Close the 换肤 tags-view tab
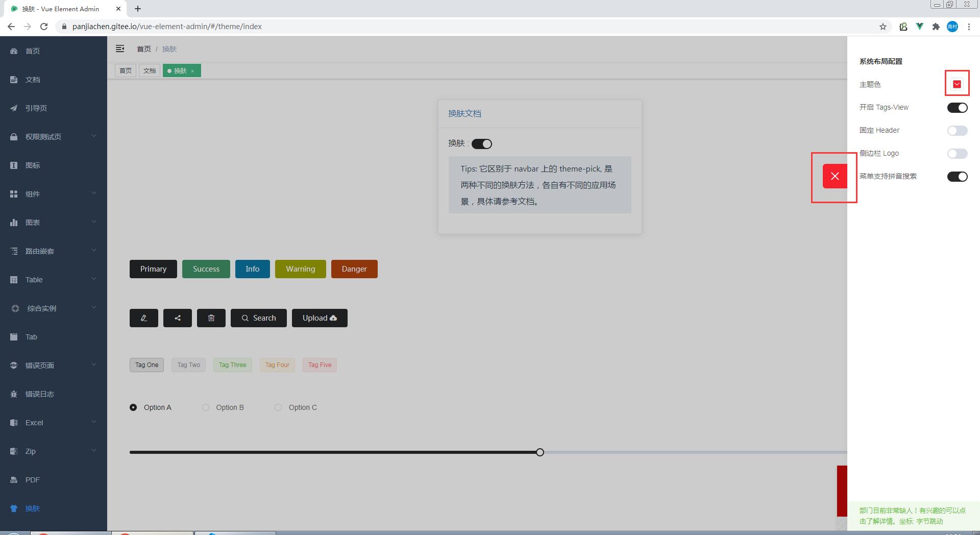The image size is (980, 535). click(x=192, y=71)
